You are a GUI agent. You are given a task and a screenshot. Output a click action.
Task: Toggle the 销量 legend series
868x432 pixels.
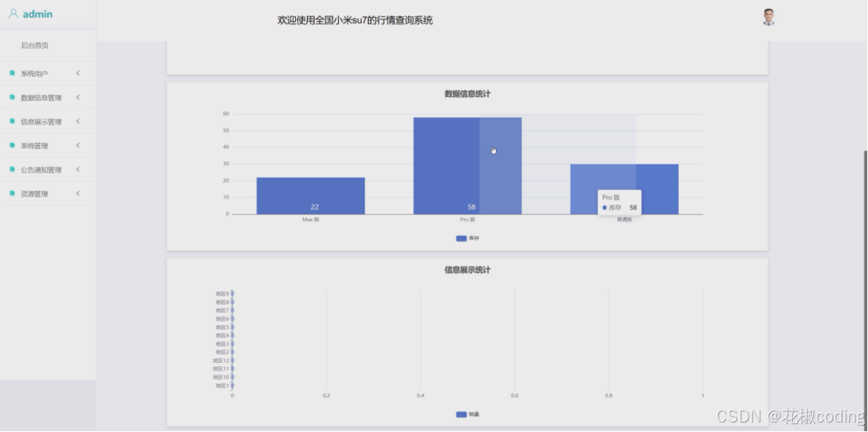click(467, 414)
